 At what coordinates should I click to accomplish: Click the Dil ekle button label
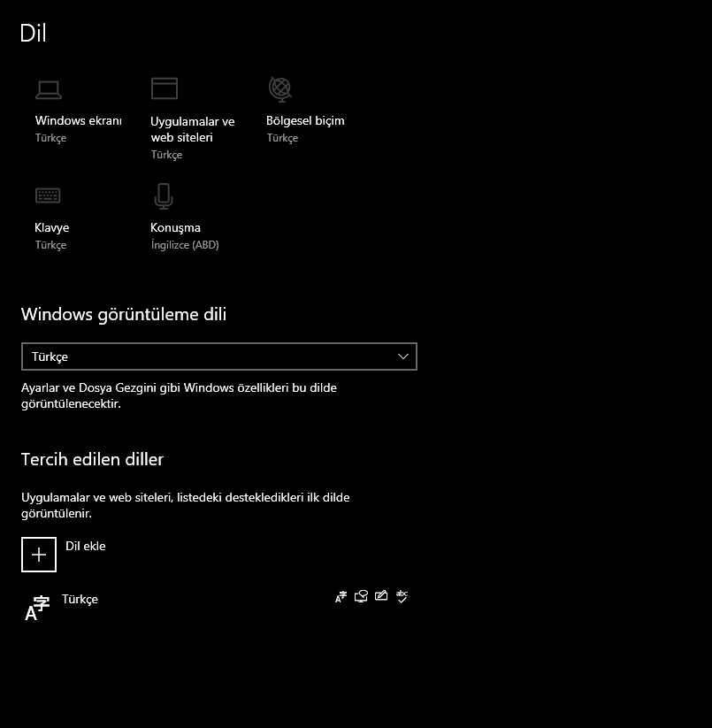pos(86,546)
